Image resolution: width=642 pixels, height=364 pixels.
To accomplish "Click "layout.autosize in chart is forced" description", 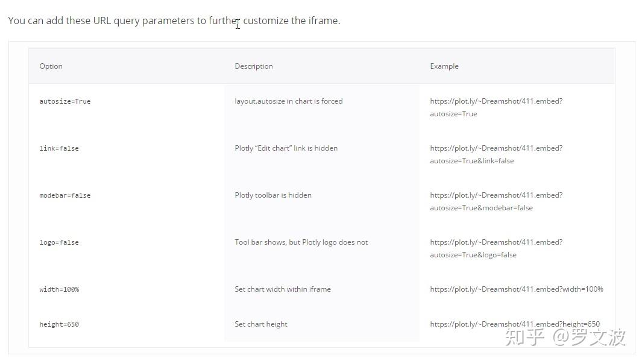I will tap(289, 101).
